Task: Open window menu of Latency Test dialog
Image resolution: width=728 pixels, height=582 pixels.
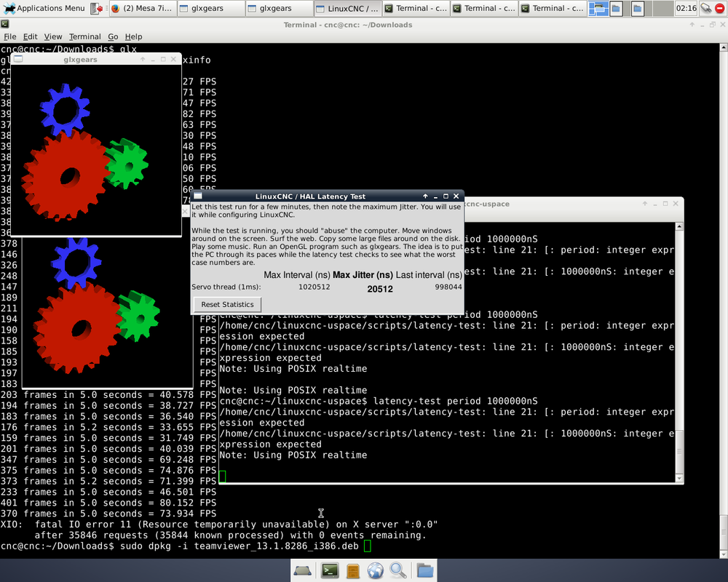Action: 197,196
